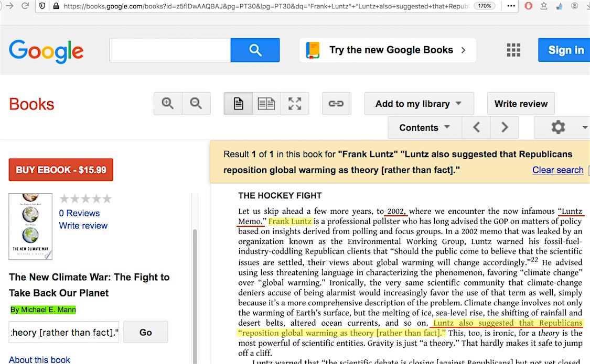Open the Google apps grid

click(513, 50)
